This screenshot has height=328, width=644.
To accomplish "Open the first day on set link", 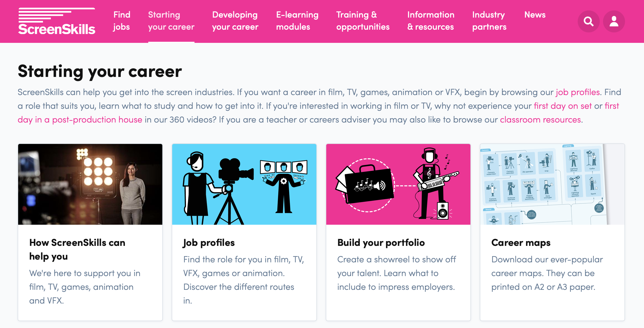I will 563,106.
